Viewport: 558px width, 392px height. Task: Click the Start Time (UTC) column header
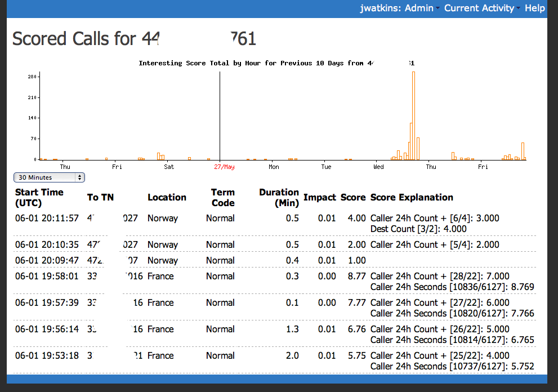[x=39, y=197]
